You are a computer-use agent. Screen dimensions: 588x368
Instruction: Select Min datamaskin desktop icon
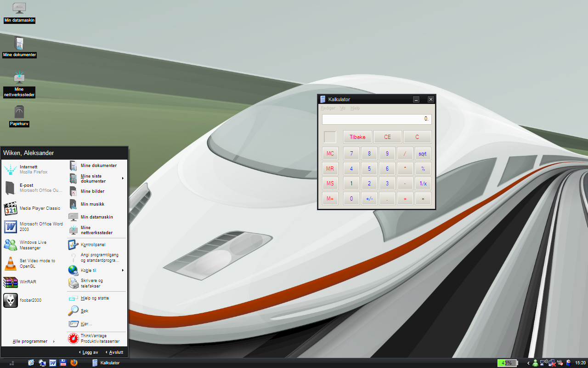point(19,13)
